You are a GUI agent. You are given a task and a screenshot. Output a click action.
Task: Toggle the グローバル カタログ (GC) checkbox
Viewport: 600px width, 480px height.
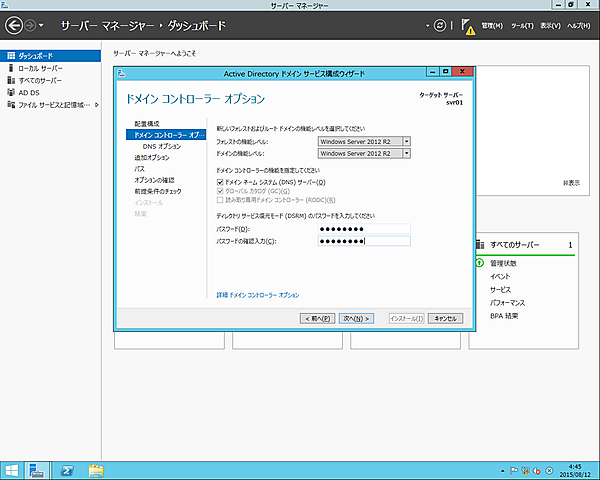[x=220, y=191]
